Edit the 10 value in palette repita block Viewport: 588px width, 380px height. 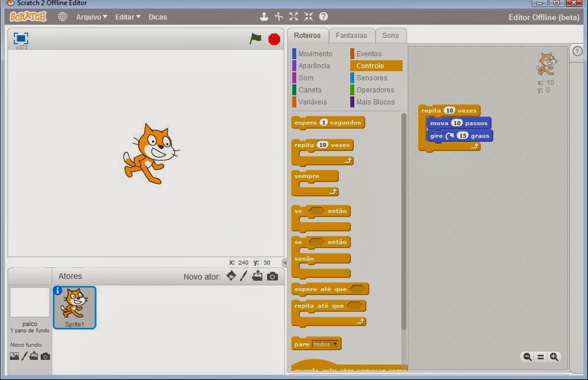pos(323,145)
